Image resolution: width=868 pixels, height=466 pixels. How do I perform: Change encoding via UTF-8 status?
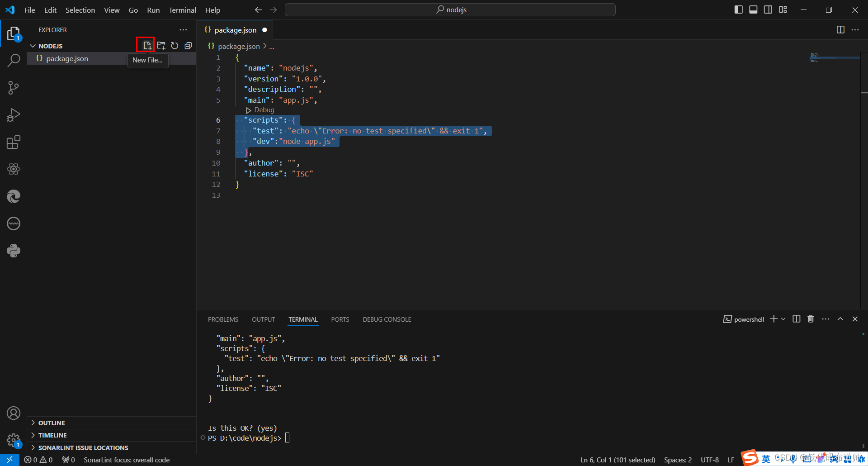tap(710, 460)
